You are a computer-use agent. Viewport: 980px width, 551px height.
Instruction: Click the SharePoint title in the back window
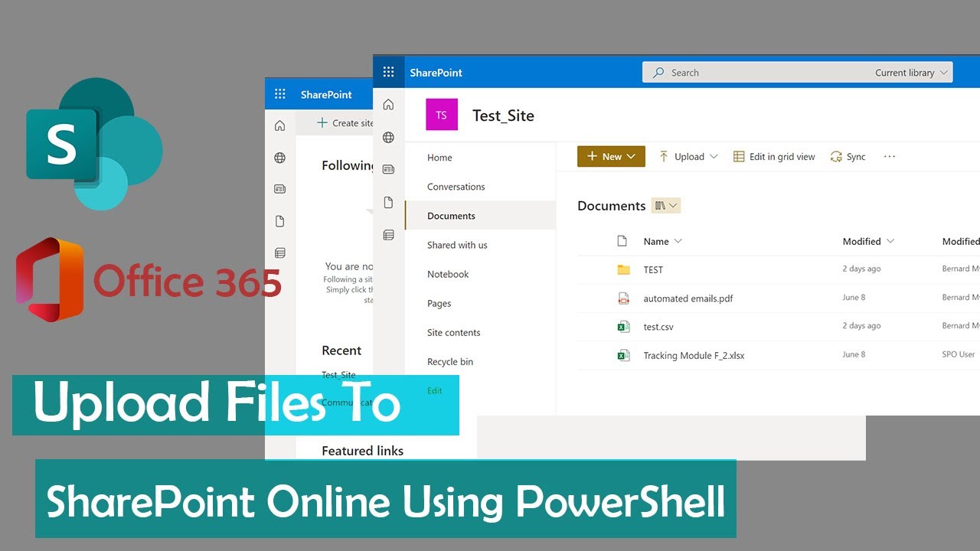(x=326, y=95)
